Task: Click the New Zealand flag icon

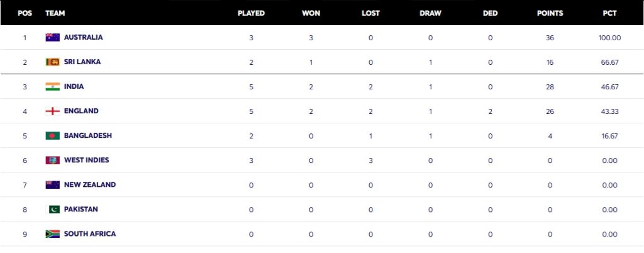Action: 53,185
